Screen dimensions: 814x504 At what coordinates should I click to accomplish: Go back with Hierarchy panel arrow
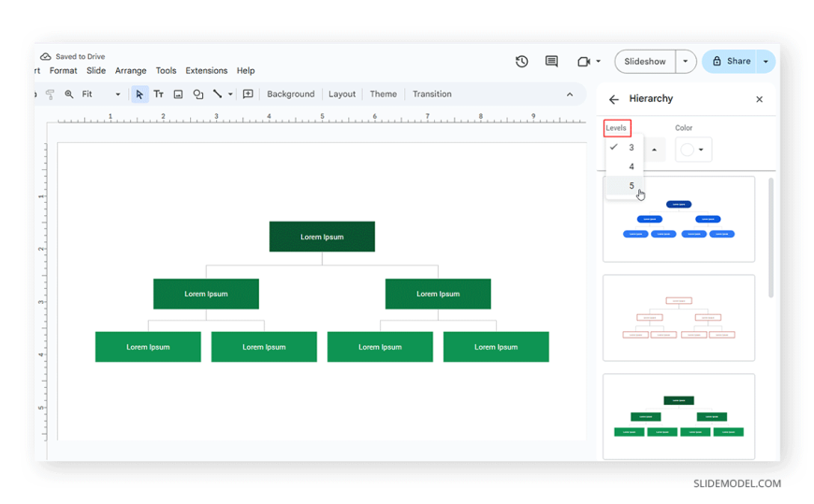point(614,99)
